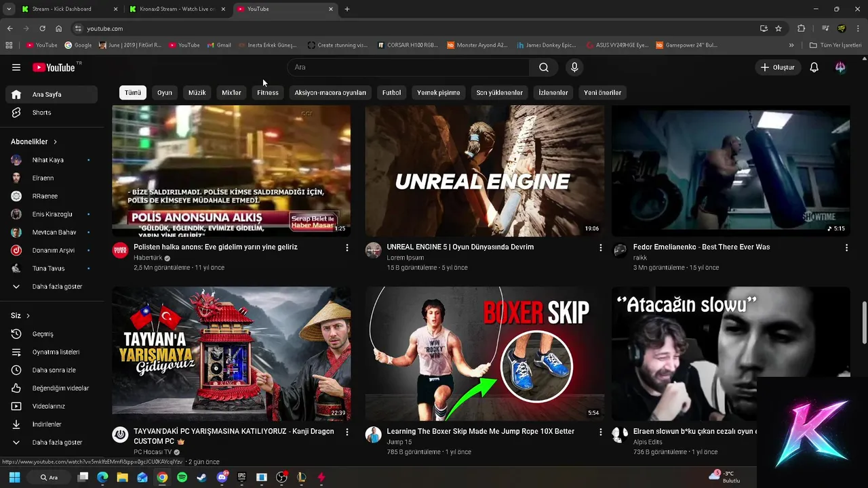The width and height of the screenshot is (868, 488).
Task: Open Nihat Kaya channel subscription
Action: (52, 160)
